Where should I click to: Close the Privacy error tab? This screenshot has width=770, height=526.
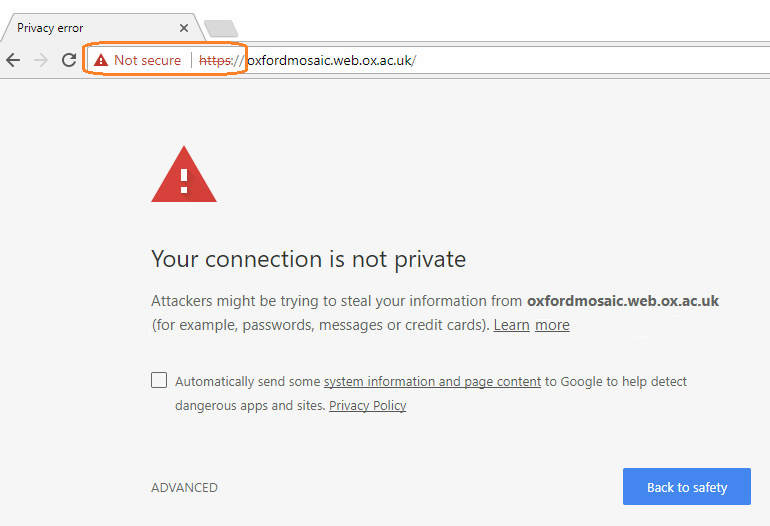point(184,28)
